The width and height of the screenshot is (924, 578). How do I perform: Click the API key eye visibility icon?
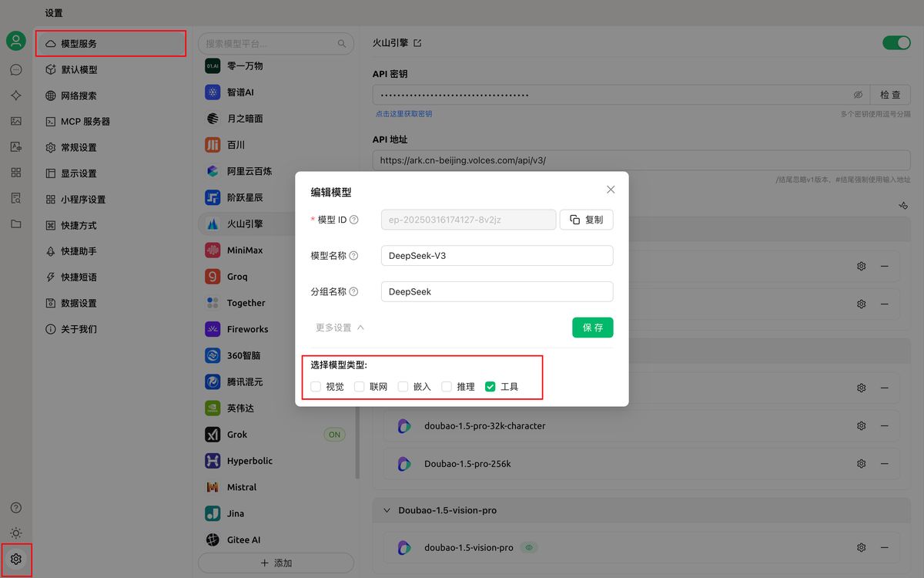(x=858, y=95)
